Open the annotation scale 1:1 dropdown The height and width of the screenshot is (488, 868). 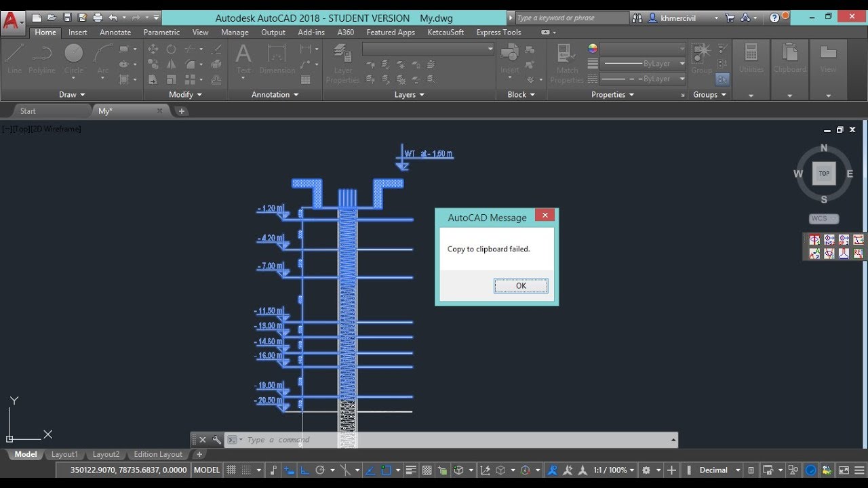[x=614, y=470]
